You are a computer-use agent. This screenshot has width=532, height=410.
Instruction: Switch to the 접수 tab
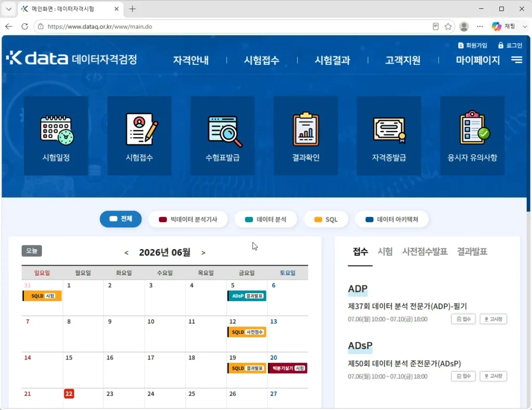coord(360,251)
